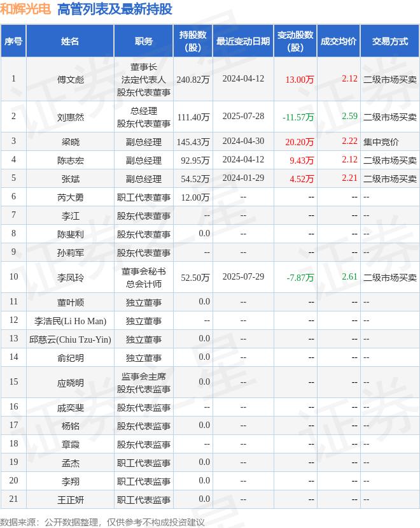This screenshot has height=528, width=420.
Task: Click the change value -11.57万
Action: (298, 117)
